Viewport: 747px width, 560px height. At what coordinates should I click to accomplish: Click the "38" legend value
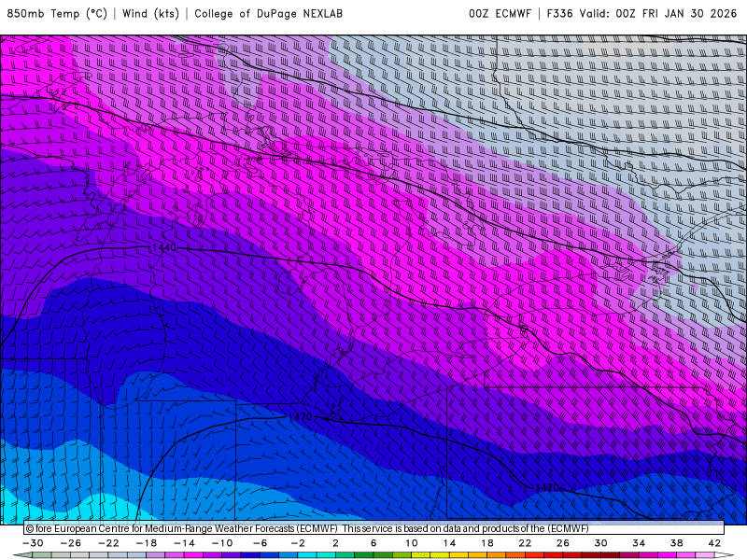click(676, 543)
